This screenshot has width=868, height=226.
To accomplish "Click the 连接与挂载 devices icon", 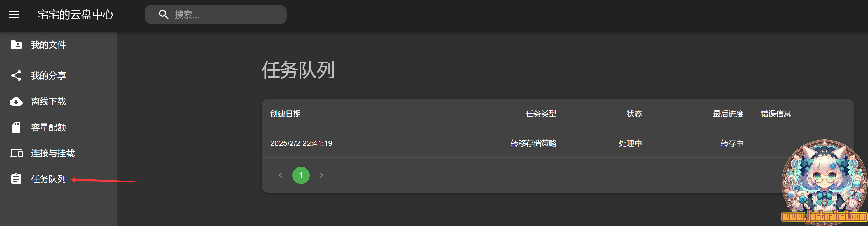I will tap(16, 153).
